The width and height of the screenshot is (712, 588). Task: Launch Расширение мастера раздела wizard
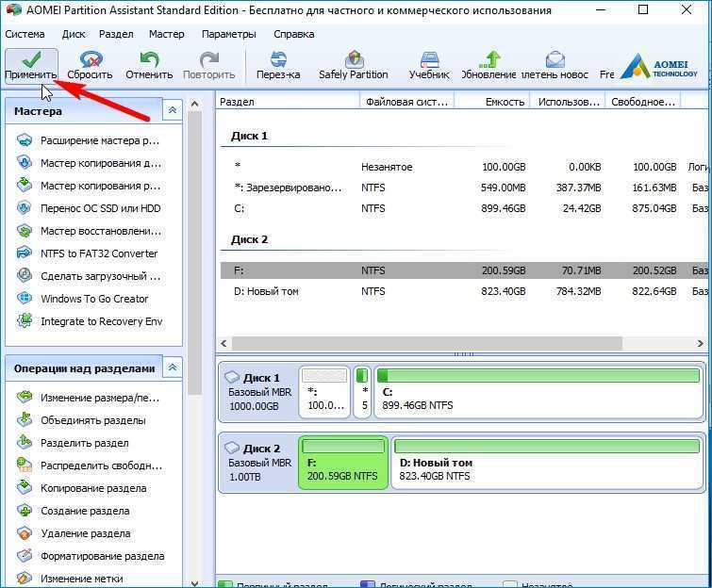tap(88, 140)
